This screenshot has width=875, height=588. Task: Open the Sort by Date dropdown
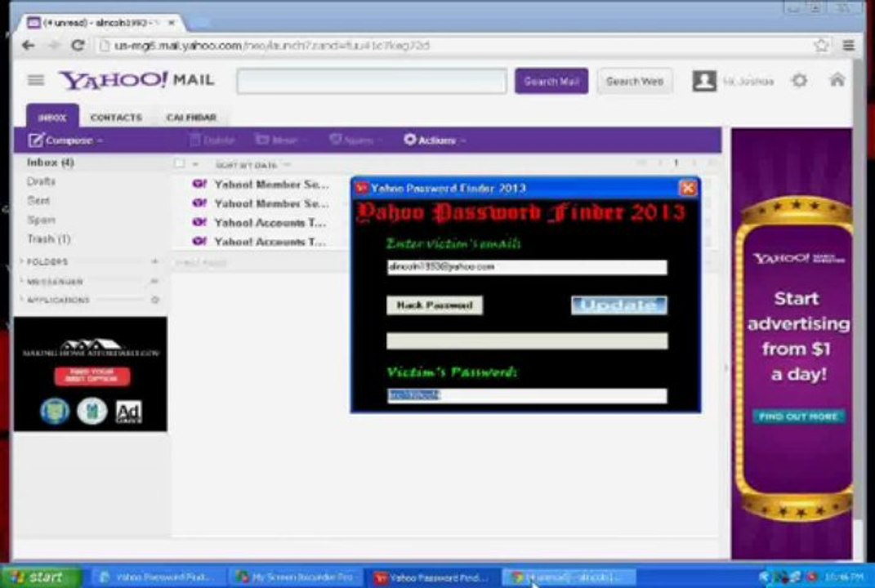252,165
